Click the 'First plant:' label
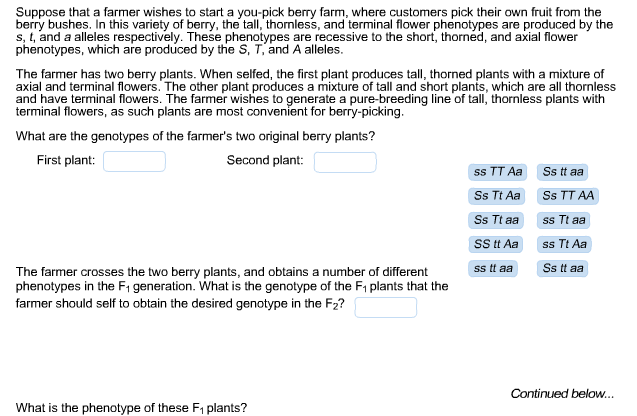Image resolution: width=637 pixels, height=416 pixels. pos(66,160)
